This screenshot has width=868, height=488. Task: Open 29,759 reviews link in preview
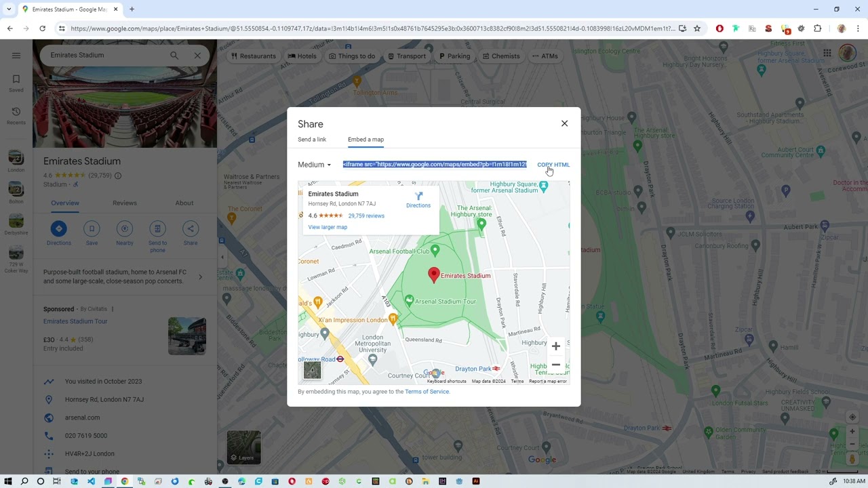point(366,216)
